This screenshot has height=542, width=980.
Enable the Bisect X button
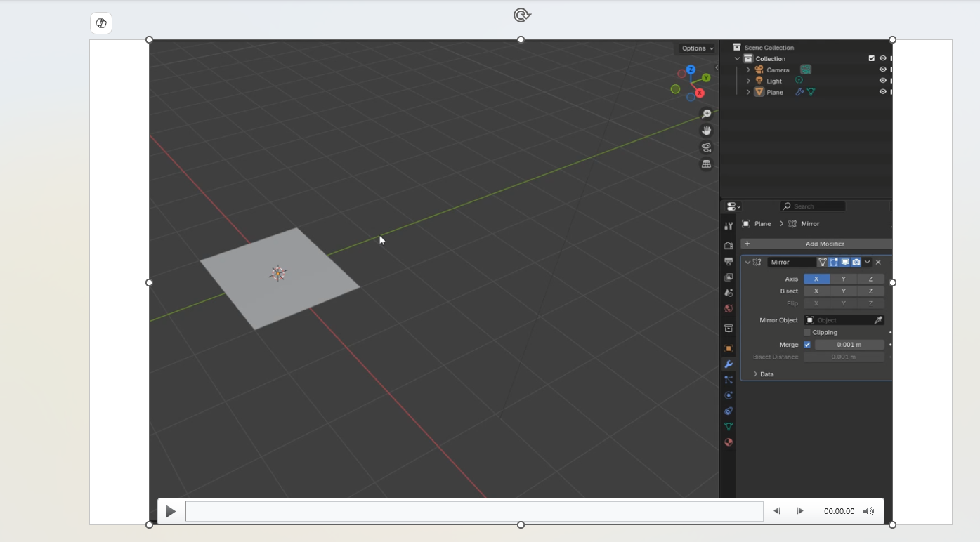(x=816, y=291)
